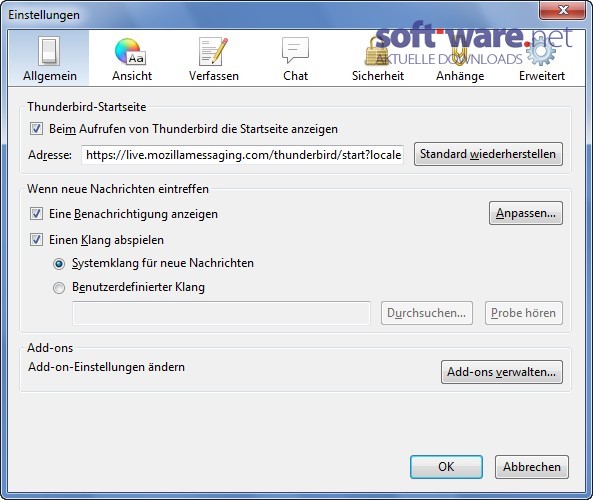Choose Systemklang für neue Nachrichten

coord(59,264)
